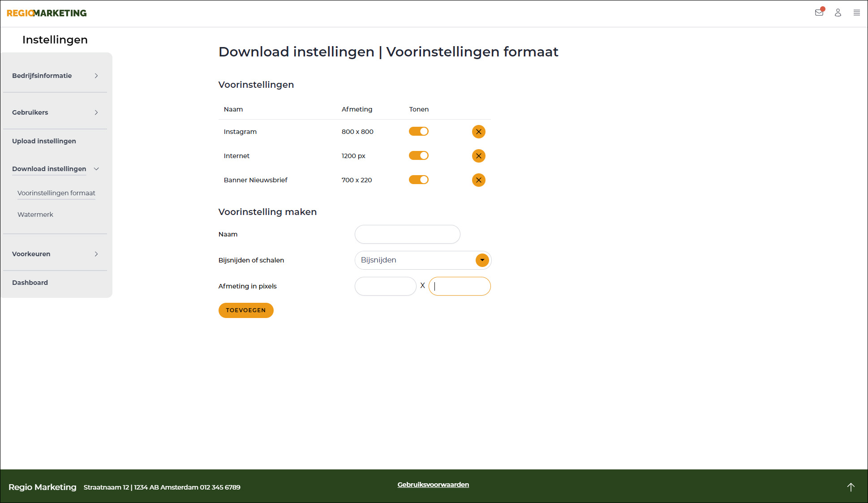Collapse the Download instellingen section
The image size is (868, 503).
coord(49,169)
